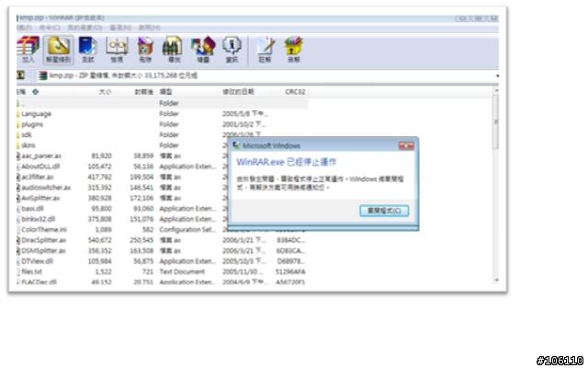
Task: Sort by the 封裝後 packed column header
Action: click(144, 92)
